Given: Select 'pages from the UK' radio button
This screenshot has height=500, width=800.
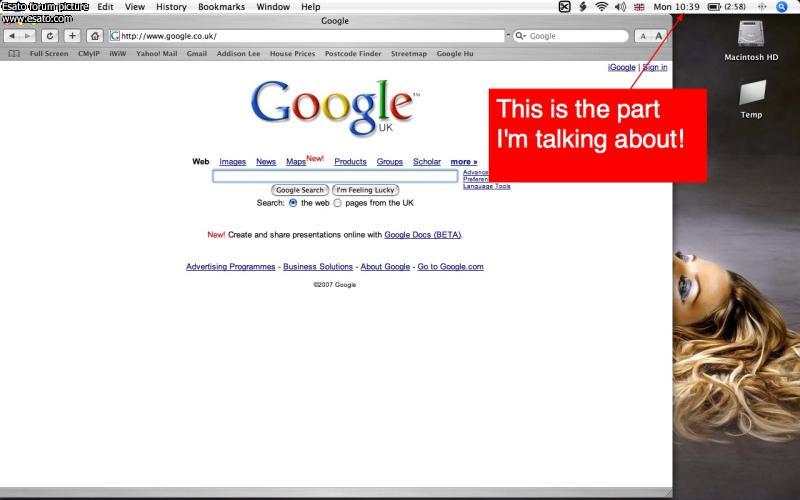Looking at the screenshot, I should coord(337,203).
